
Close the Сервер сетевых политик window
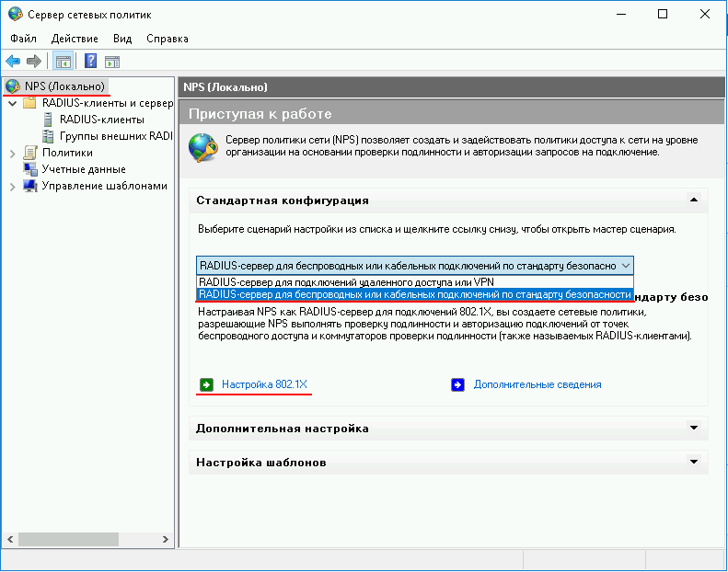705,15
